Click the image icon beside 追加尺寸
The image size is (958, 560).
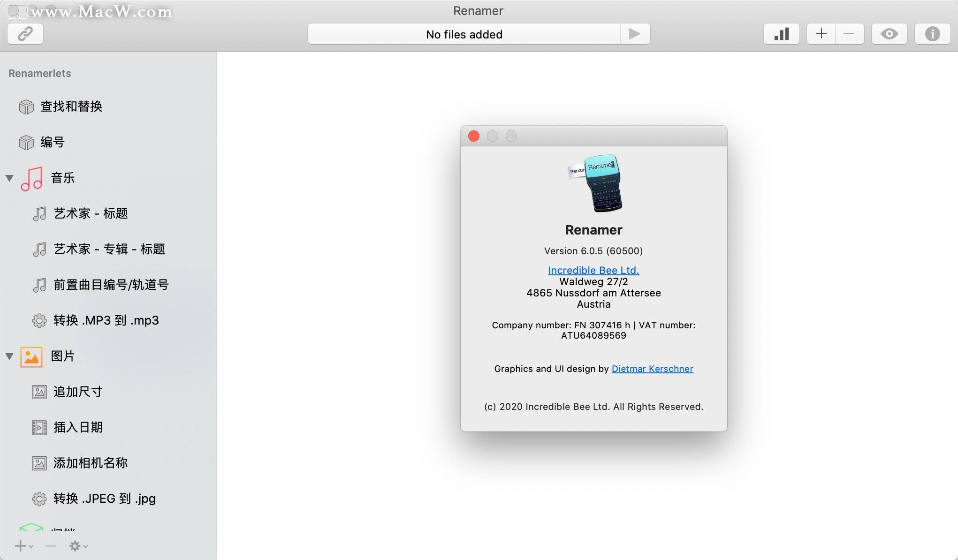39,392
